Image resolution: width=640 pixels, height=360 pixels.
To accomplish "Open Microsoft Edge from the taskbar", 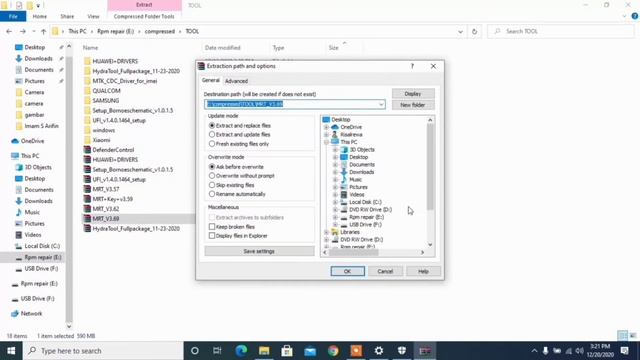I will 241,351.
